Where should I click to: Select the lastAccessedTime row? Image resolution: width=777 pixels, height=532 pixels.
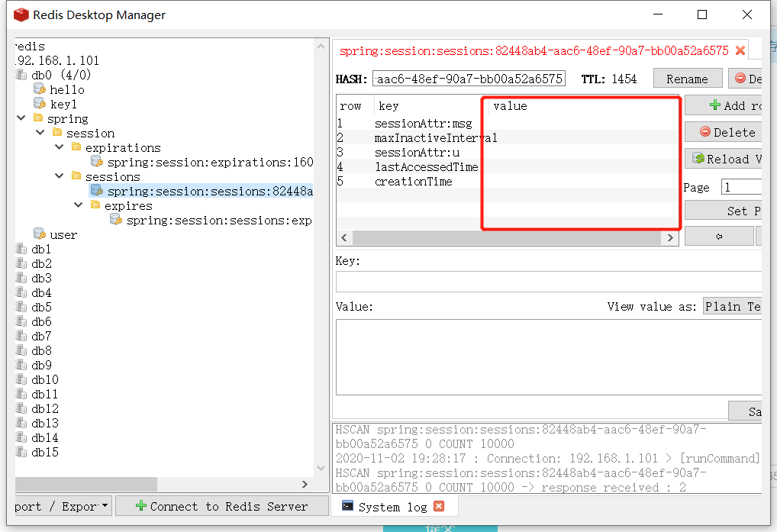click(508, 166)
